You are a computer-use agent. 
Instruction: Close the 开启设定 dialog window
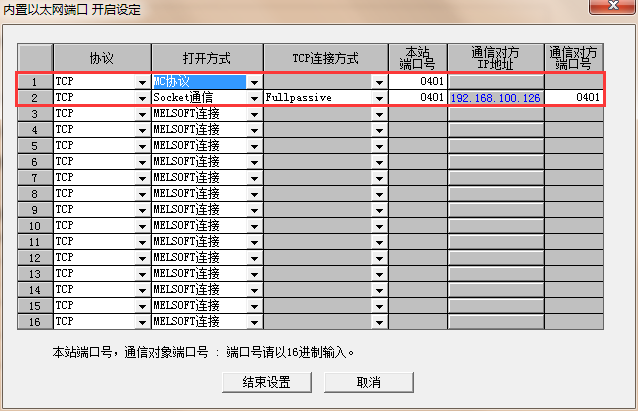click(613, 6)
